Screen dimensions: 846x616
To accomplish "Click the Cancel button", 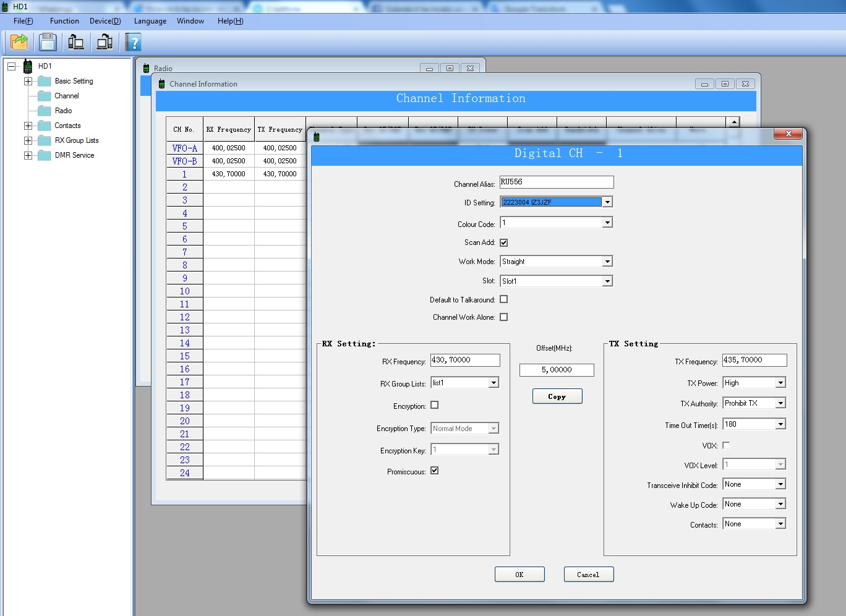I will coord(589,575).
